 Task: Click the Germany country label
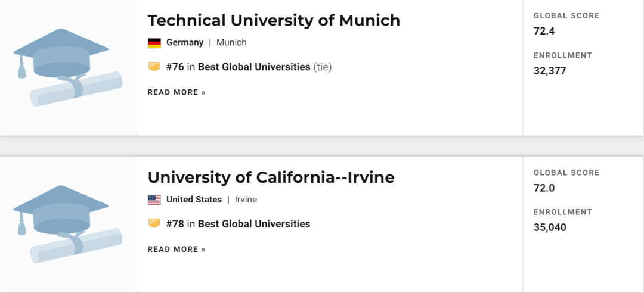click(185, 43)
